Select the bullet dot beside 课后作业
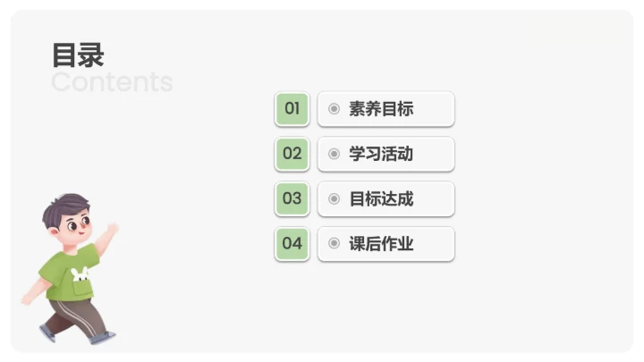 [x=334, y=243]
